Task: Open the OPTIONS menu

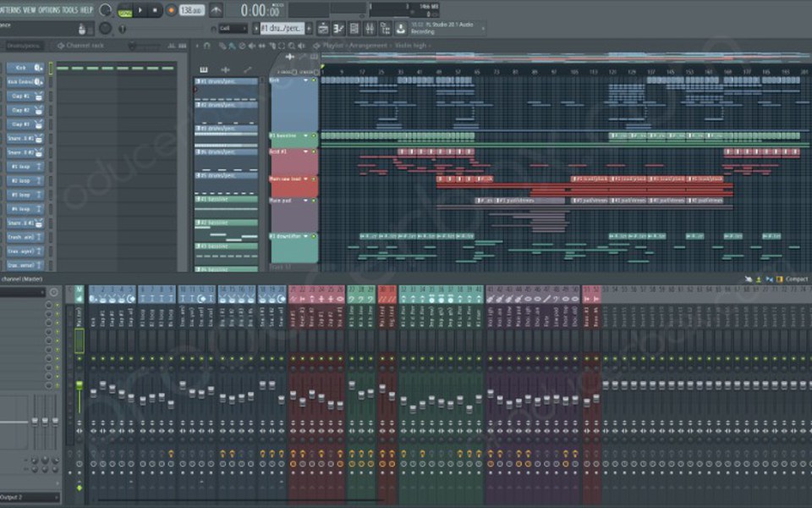Action: pos(47,9)
